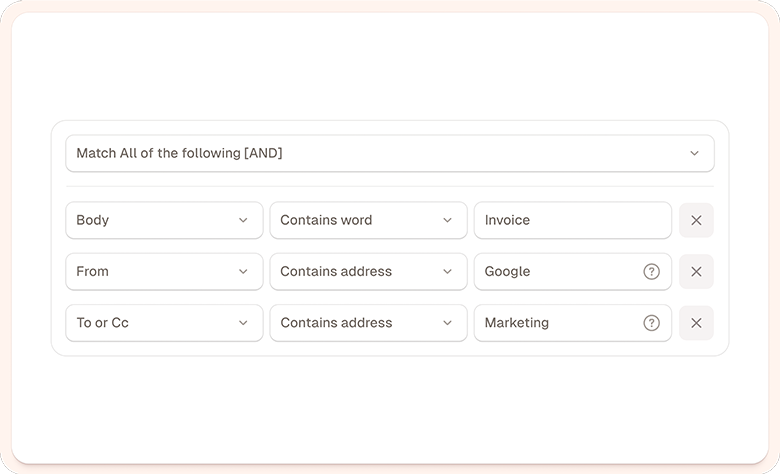
Task: Click into the Marketing value field
Action: point(555,323)
